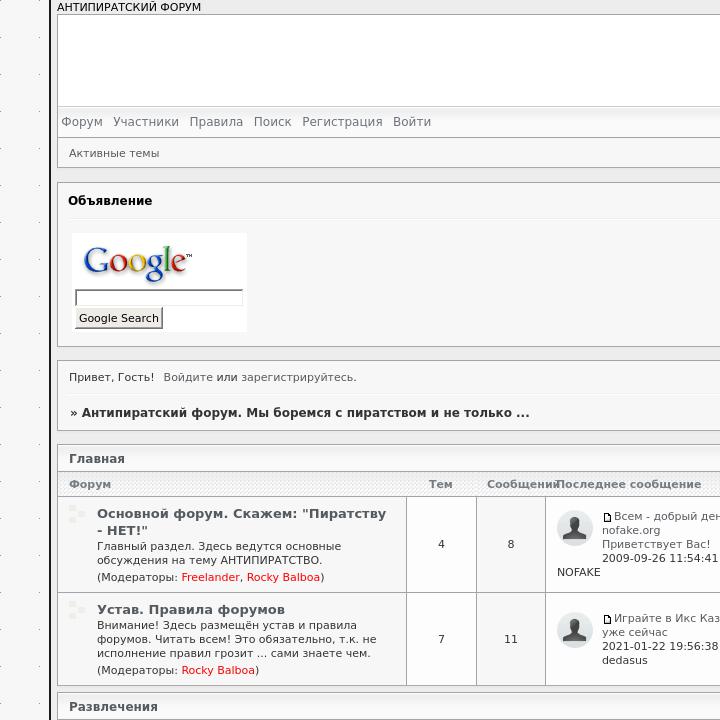Click the Google Search button
This screenshot has width=720, height=720.
[119, 318]
